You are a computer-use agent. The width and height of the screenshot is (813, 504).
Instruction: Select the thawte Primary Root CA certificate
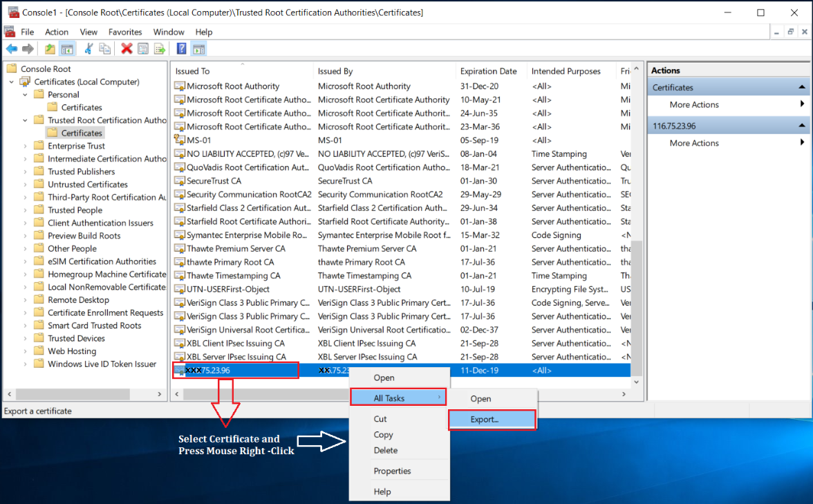[x=401, y=262]
